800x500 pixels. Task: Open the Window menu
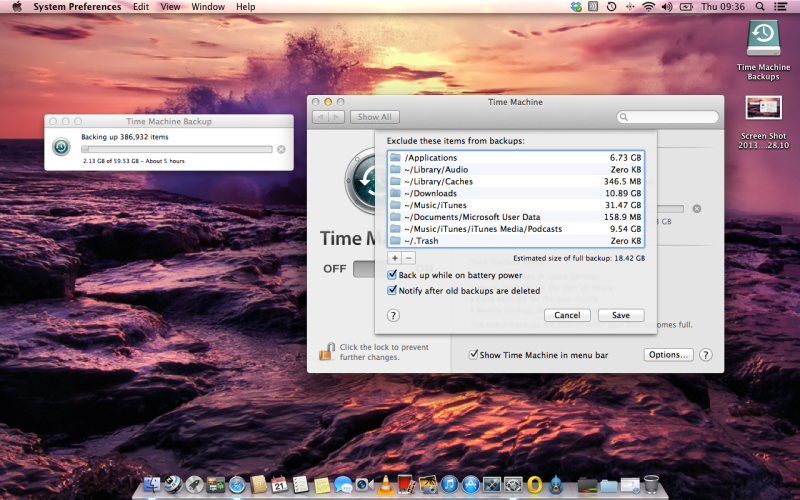click(x=208, y=7)
